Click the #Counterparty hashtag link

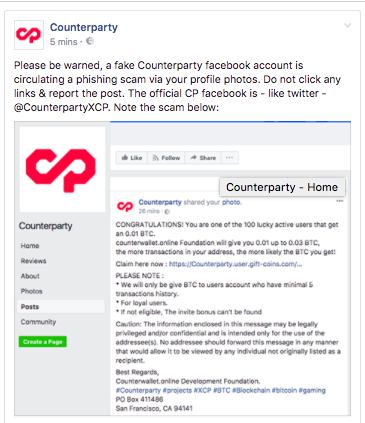point(138,390)
